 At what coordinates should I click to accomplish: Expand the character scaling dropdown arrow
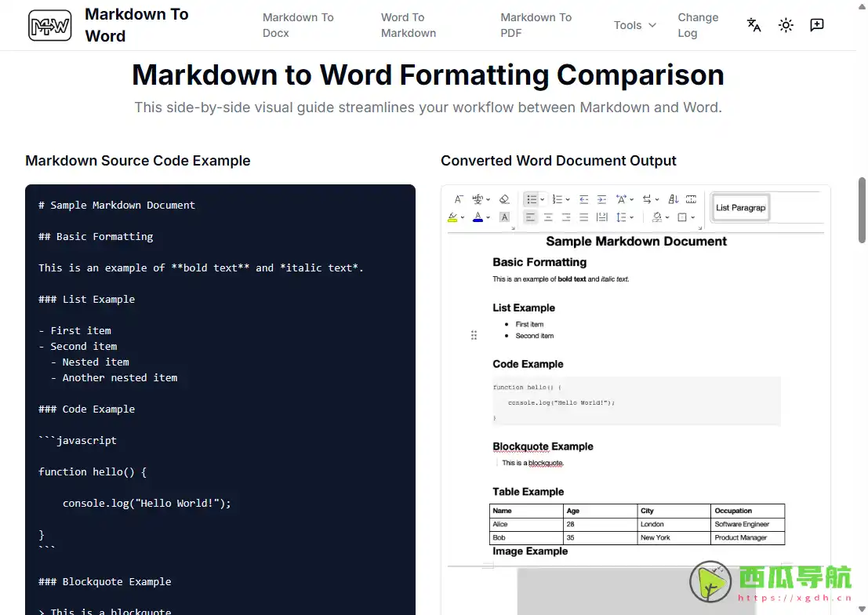click(x=632, y=199)
